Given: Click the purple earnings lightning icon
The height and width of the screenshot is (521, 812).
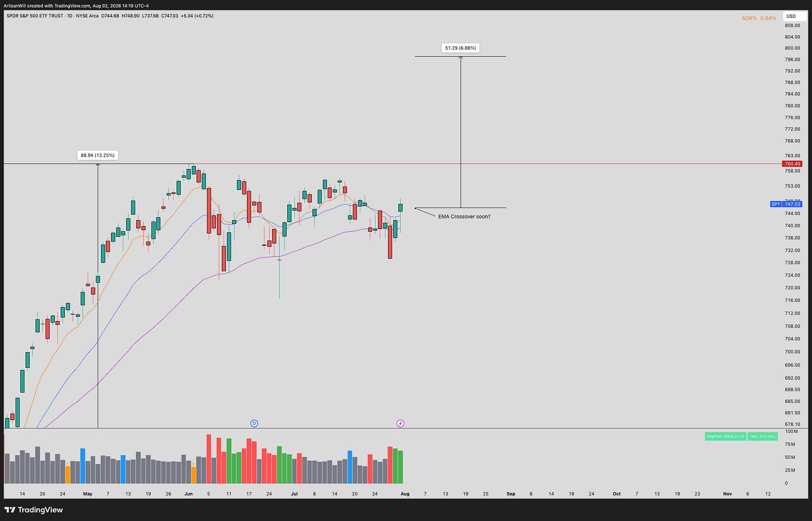Looking at the screenshot, I should (x=400, y=423).
